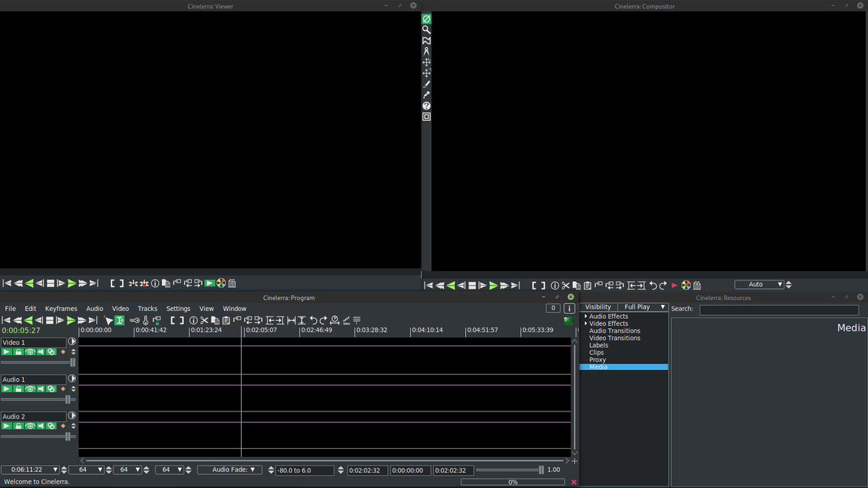Open the Auto zoom dropdown in Compositor
Viewport: 868px width, 488px height.
click(759, 285)
